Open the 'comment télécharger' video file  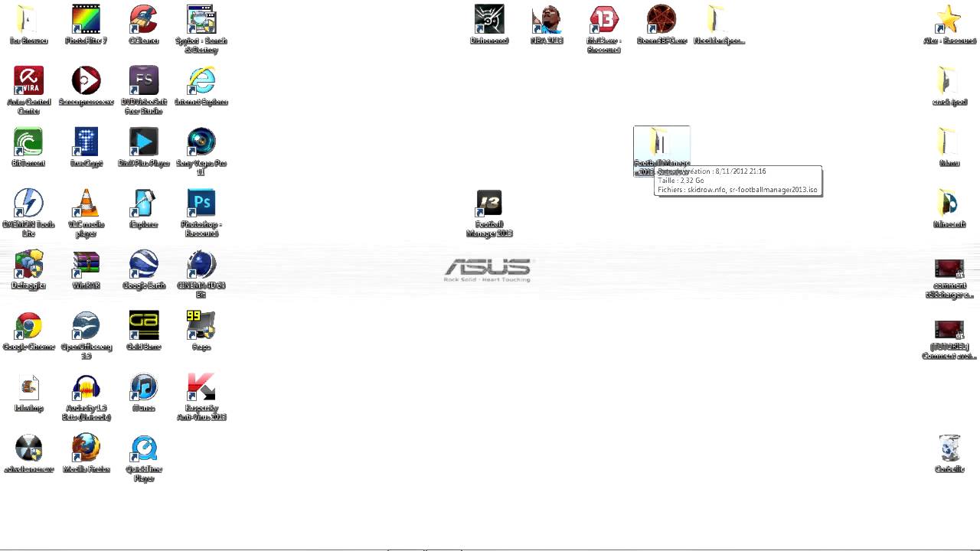(x=949, y=269)
